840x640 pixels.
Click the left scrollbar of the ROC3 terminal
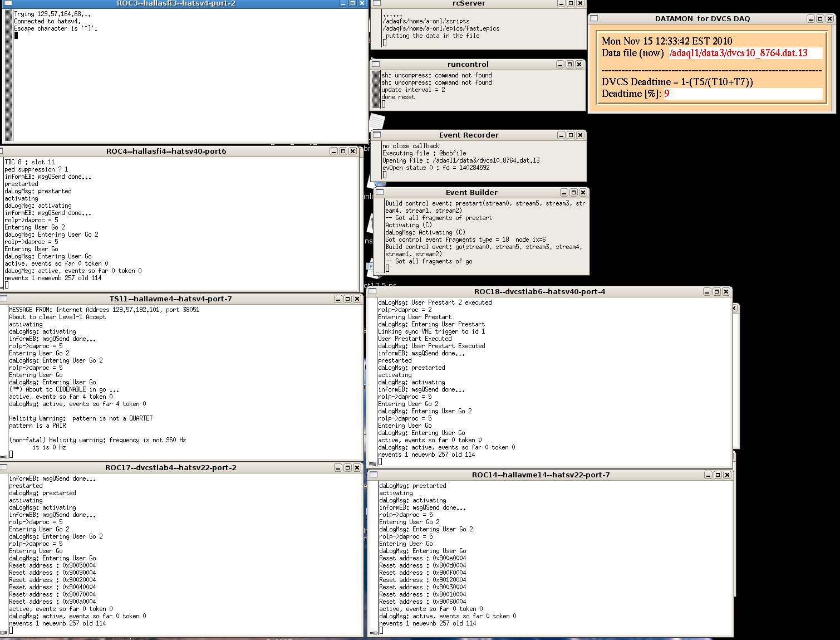pos(8,75)
